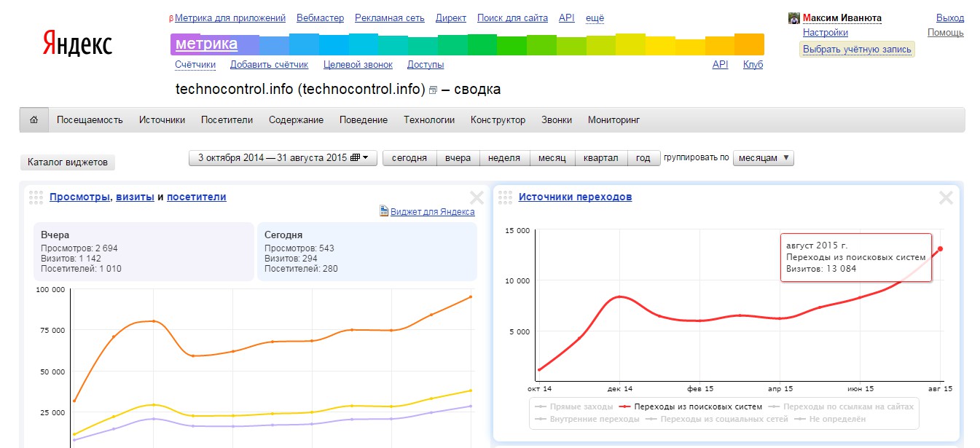The height and width of the screenshot is (448, 980).
Task: Select the месяц period button
Action: pos(552,158)
